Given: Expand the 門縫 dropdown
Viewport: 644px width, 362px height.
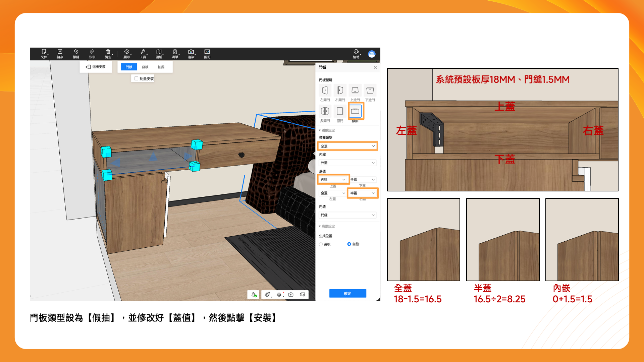Looking at the screenshot, I should (x=347, y=215).
